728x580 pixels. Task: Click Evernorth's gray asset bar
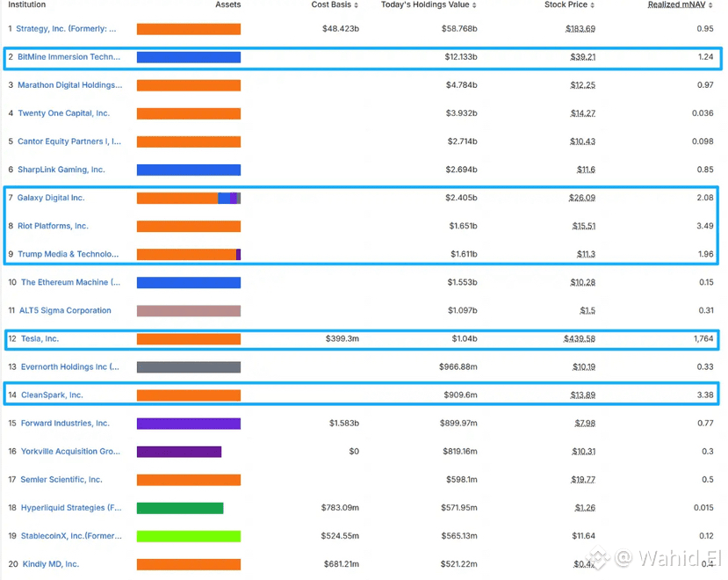189,367
